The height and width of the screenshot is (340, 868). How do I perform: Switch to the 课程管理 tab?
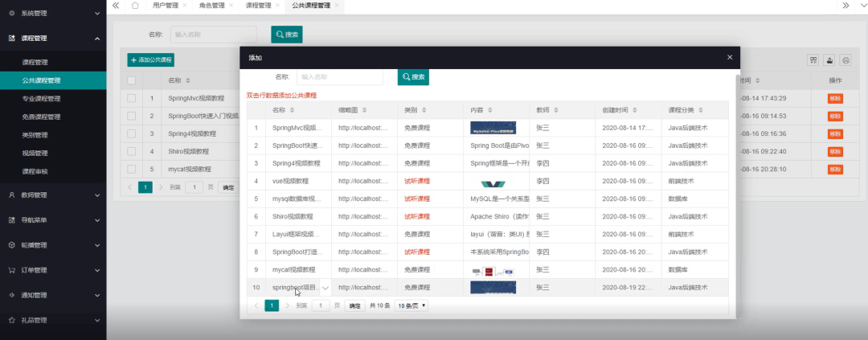pos(259,6)
